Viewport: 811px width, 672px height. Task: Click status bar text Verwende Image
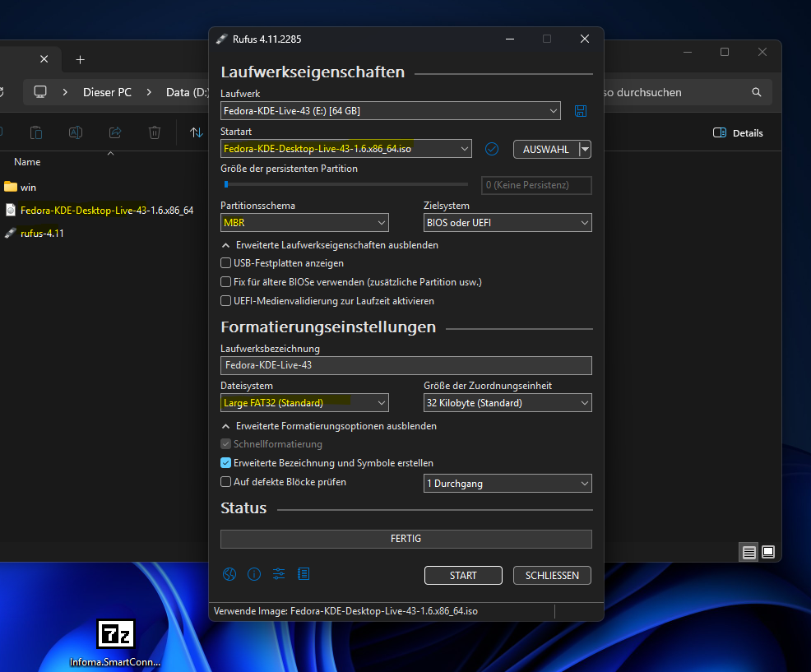[345, 611]
